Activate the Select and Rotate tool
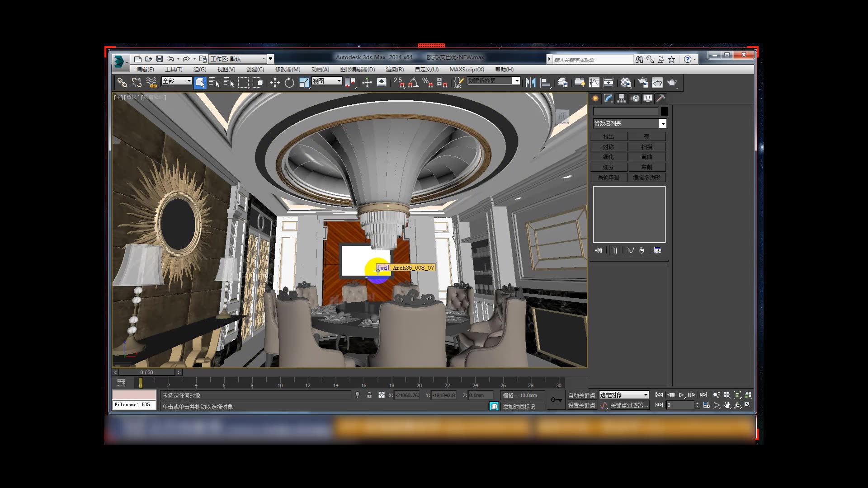868x488 pixels. pos(289,83)
